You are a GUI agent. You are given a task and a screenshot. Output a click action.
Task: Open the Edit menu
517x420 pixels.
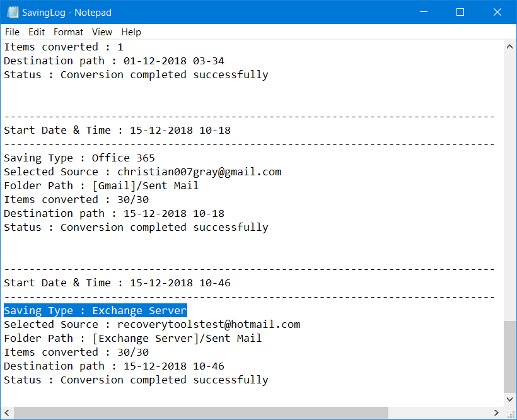(x=37, y=32)
